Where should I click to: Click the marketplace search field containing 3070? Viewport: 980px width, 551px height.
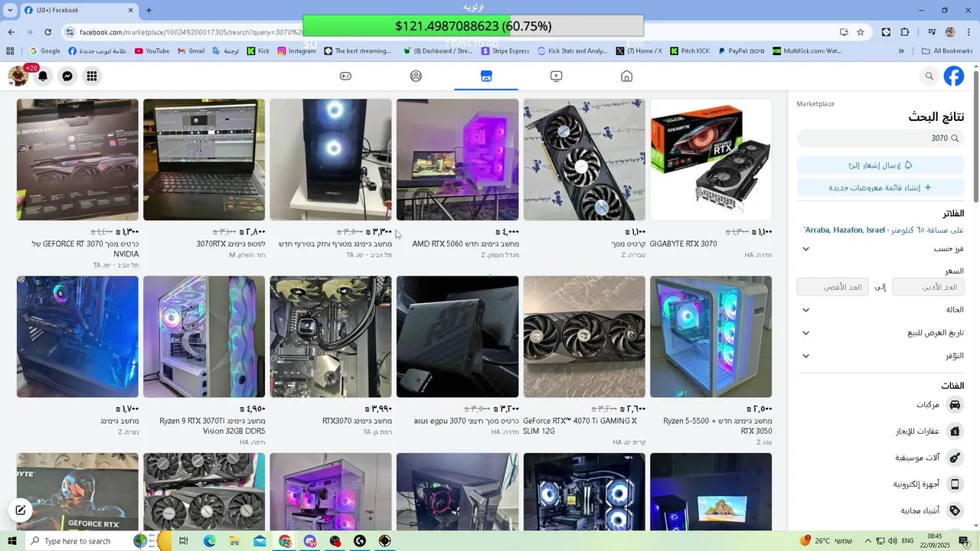pyautogui.click(x=880, y=139)
